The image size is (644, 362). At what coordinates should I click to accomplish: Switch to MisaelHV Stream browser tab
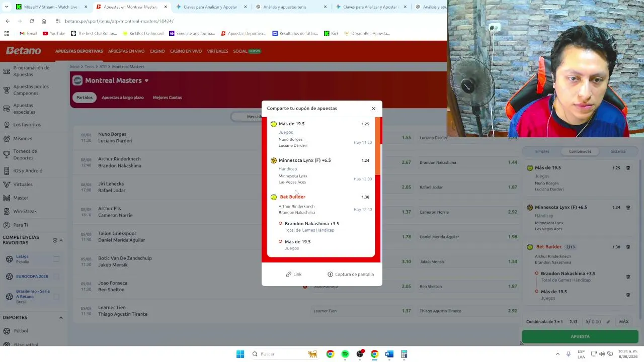point(51,7)
